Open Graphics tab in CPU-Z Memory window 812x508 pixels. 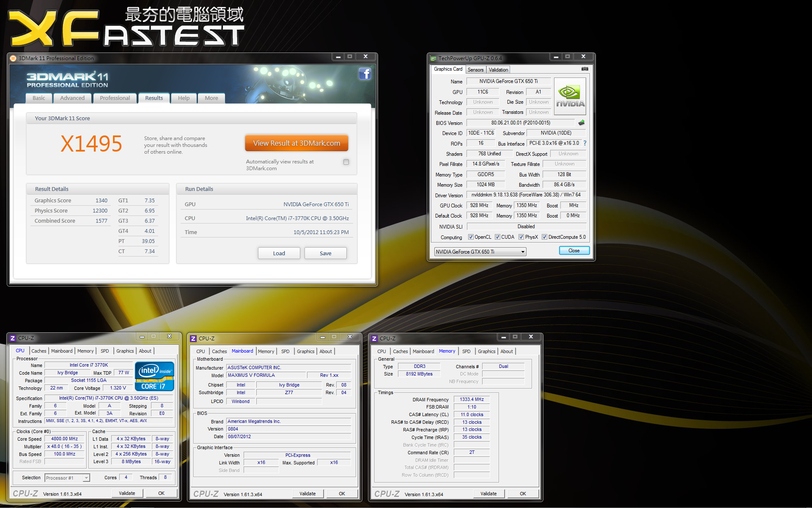[487, 351]
